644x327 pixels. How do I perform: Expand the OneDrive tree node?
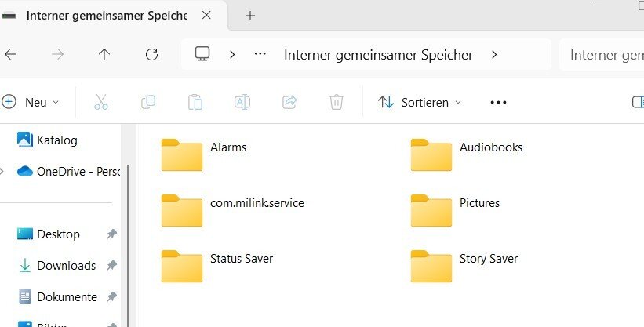coord(4,172)
